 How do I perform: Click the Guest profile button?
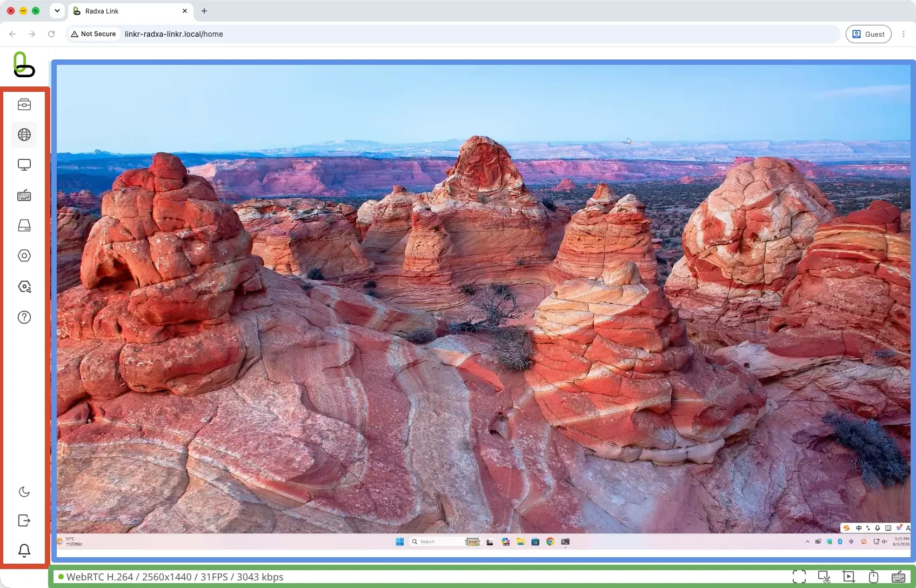point(868,34)
